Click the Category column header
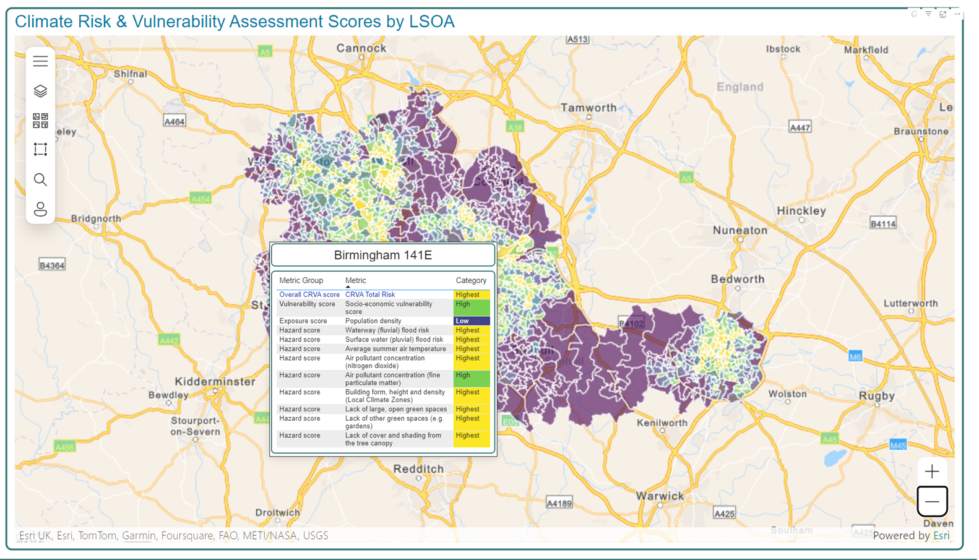The image size is (979, 560). point(471,280)
